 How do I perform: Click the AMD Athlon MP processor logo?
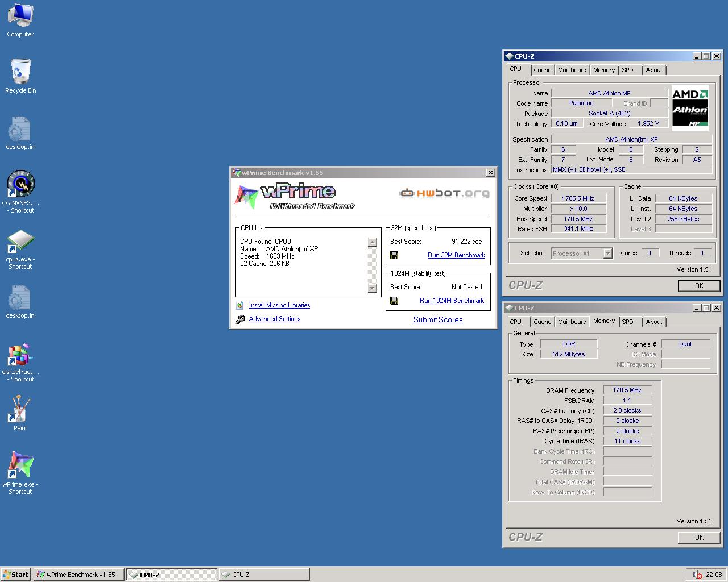[x=690, y=108]
